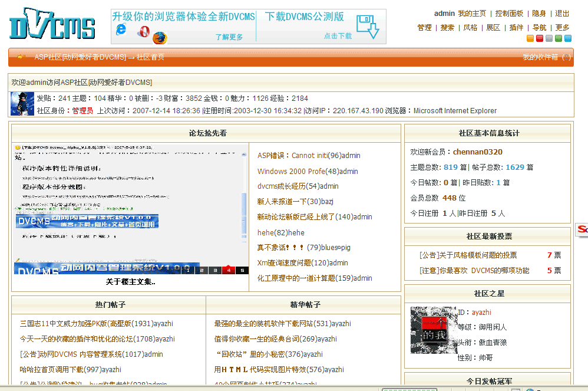Open the 展区 menu
Screen dimensions: 588x391
(493, 27)
